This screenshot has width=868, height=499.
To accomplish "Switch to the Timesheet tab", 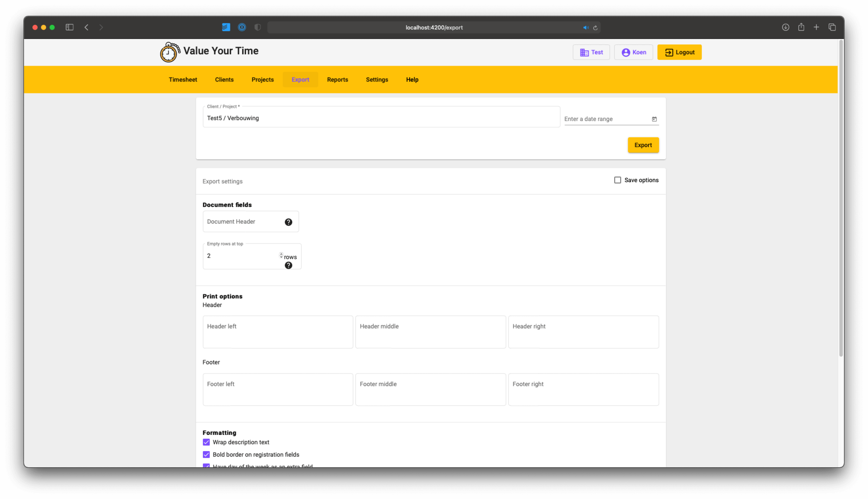I will click(183, 80).
